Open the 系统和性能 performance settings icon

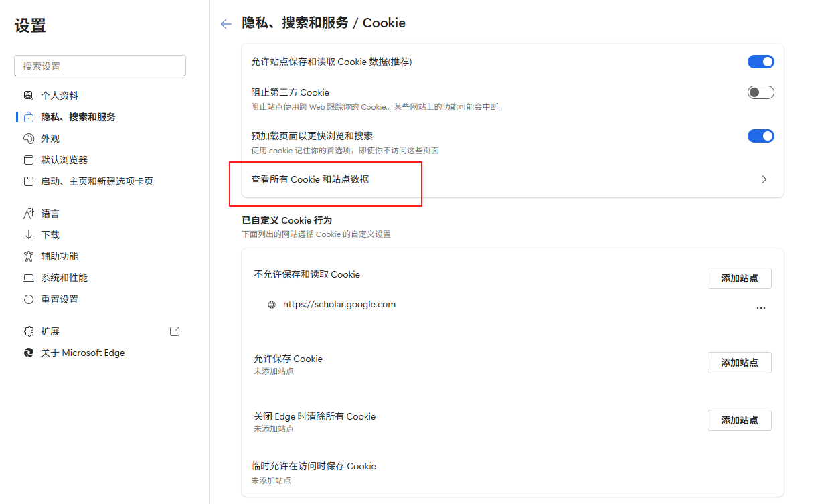point(28,277)
